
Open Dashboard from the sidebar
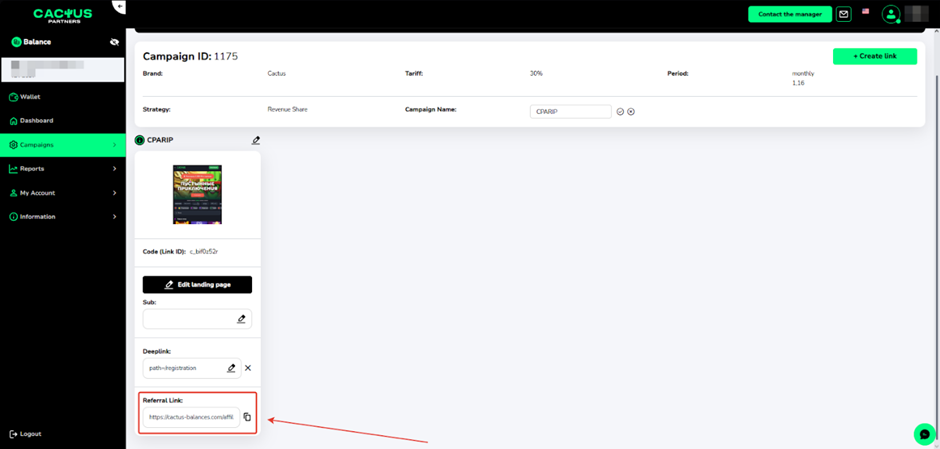(36, 121)
